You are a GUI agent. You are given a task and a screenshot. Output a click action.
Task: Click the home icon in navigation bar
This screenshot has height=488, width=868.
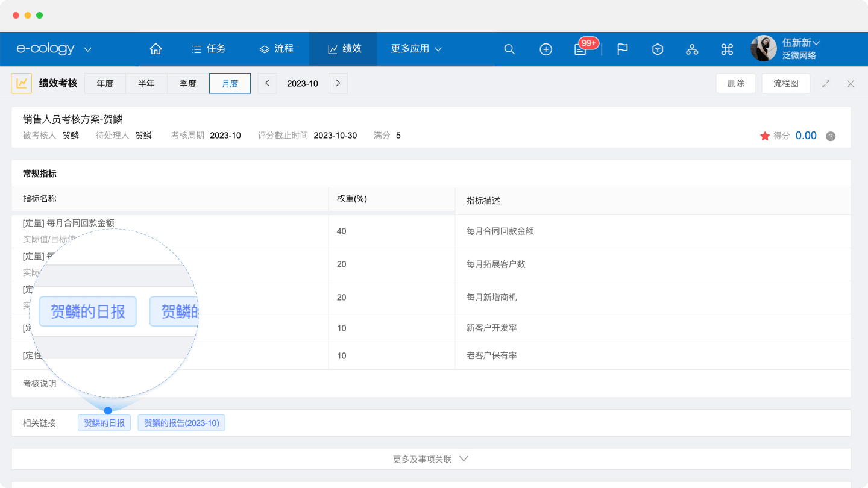(x=156, y=49)
